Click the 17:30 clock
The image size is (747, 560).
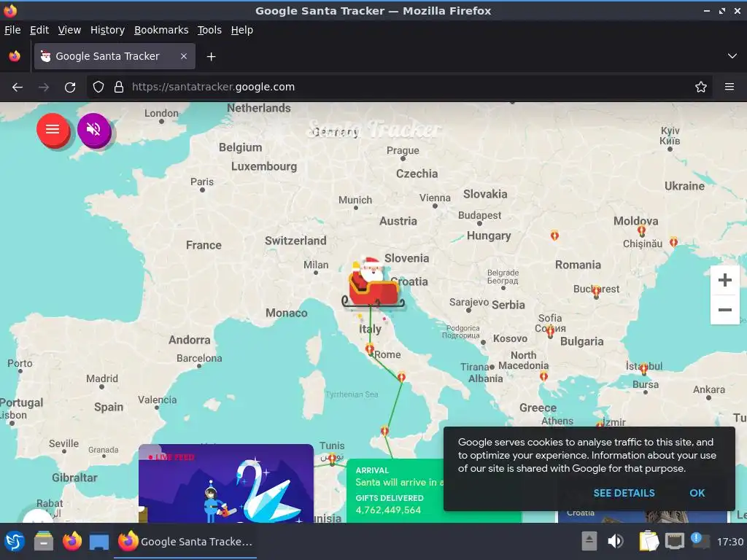(x=729, y=542)
